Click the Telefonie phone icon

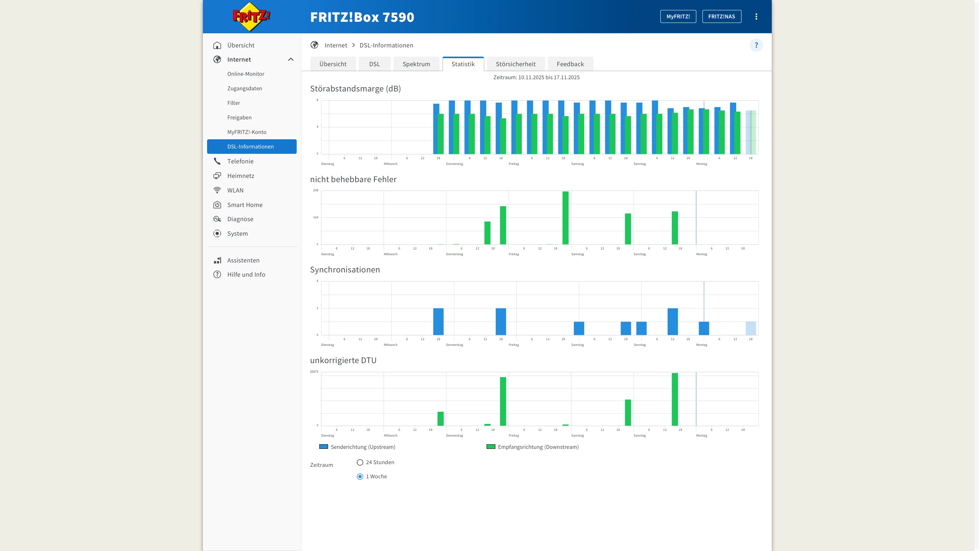217,161
